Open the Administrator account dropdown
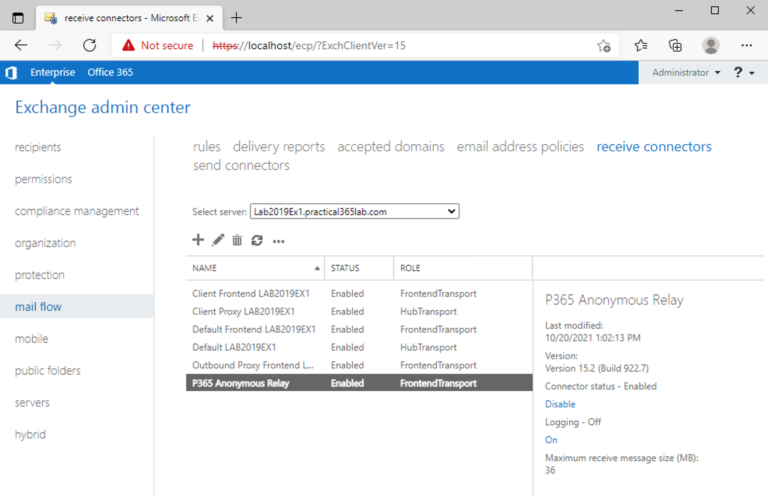 tap(686, 73)
